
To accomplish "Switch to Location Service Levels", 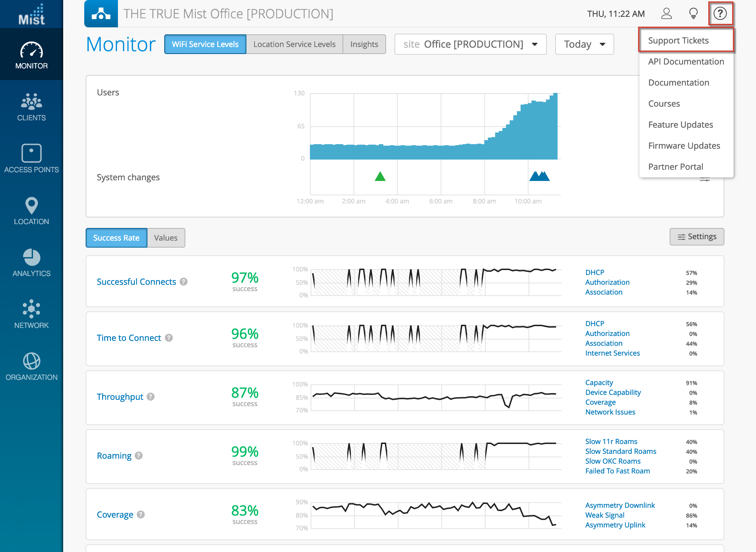I will tap(294, 44).
